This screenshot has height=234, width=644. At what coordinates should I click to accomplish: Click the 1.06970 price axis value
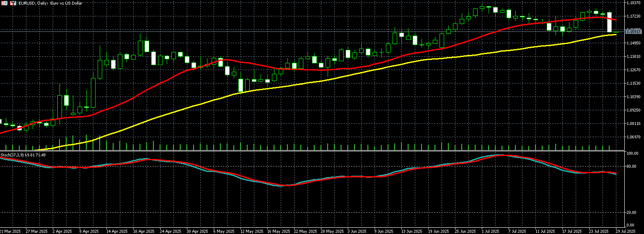(x=634, y=137)
